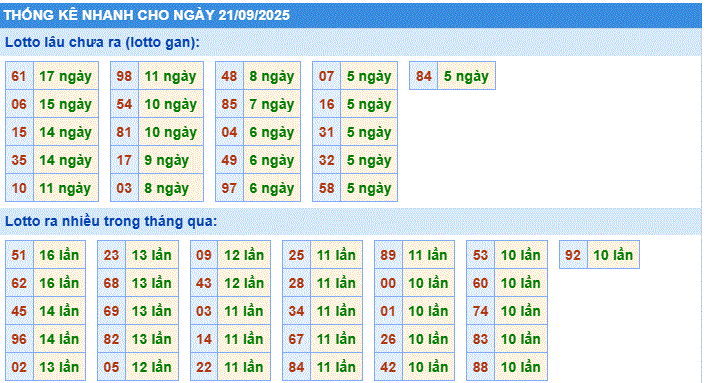Viewport: 706px width, 383px height.
Task: Click number 23 in the frequent table
Action: (x=111, y=255)
